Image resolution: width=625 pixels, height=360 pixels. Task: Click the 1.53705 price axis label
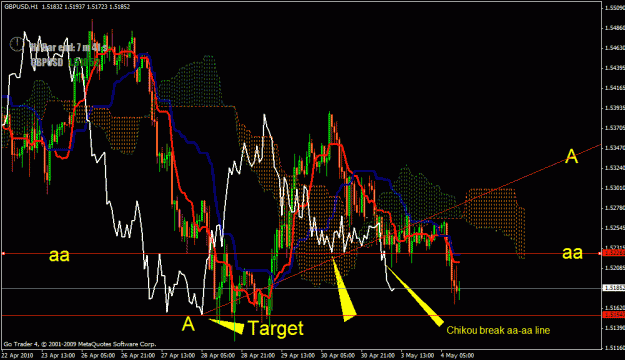(615, 128)
